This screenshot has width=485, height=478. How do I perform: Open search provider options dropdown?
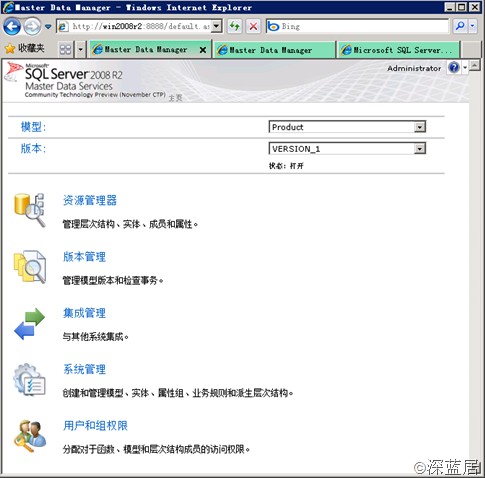(473, 26)
